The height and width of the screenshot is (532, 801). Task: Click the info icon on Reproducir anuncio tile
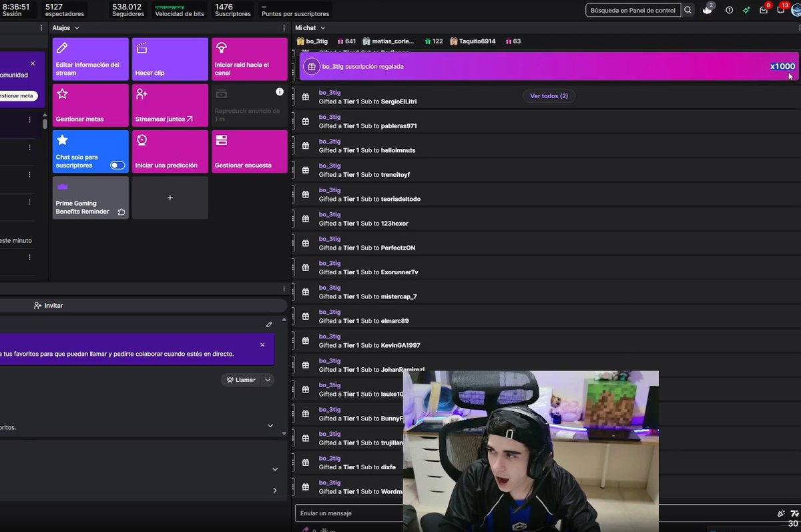coord(280,91)
